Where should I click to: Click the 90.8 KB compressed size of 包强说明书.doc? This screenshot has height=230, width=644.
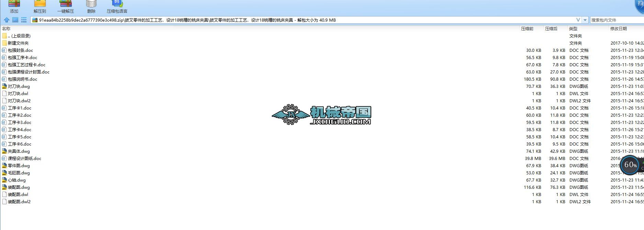click(557, 79)
